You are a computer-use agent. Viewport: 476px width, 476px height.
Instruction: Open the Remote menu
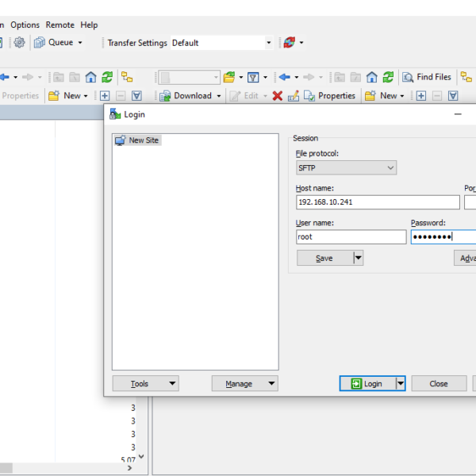tap(59, 25)
